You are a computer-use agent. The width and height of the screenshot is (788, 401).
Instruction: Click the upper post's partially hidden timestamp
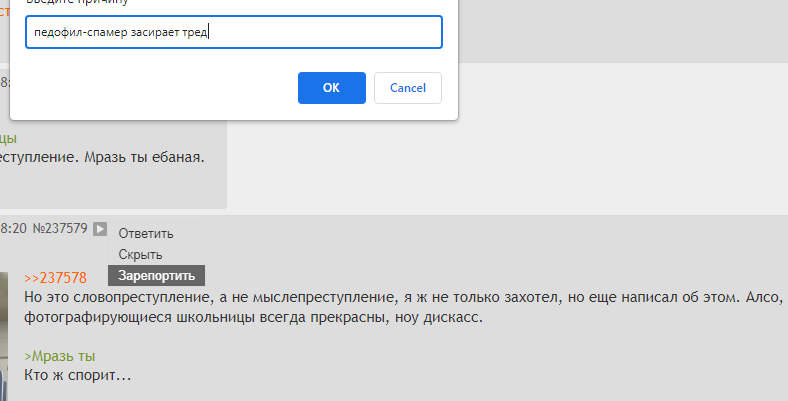tap(4, 82)
